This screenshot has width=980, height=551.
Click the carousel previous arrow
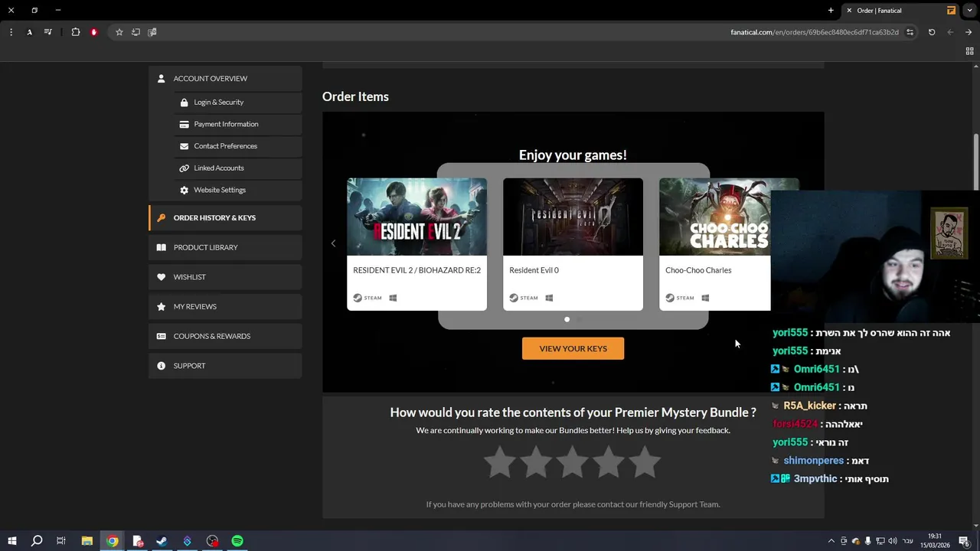[x=333, y=243]
